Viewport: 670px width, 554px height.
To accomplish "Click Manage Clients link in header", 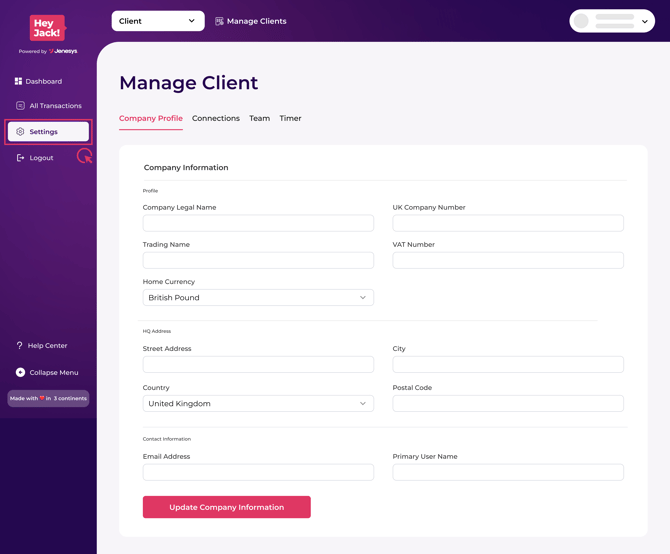I will coord(251,21).
